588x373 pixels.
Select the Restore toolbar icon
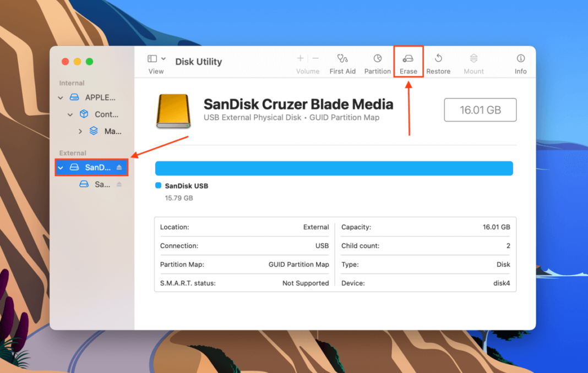(x=438, y=62)
